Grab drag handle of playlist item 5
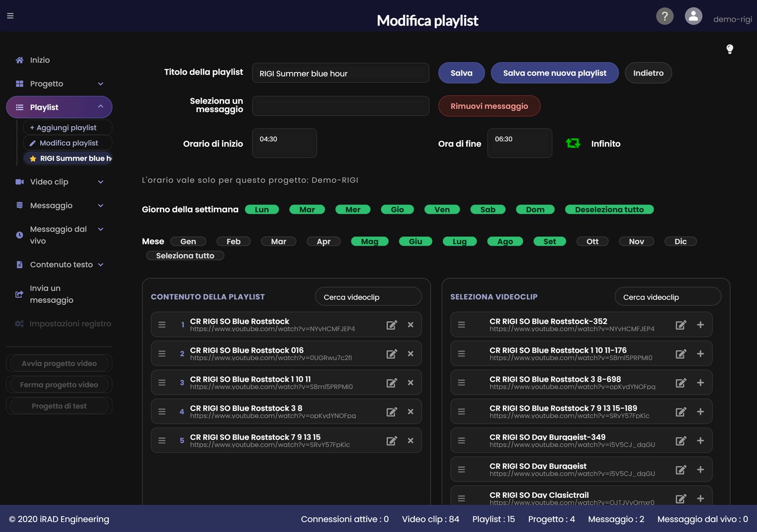The image size is (757, 532). (x=162, y=441)
